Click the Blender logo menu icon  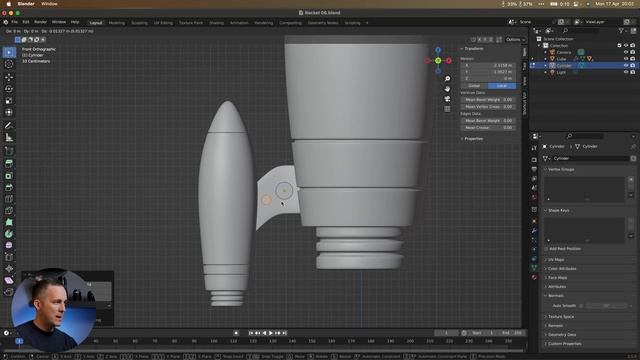pos(6,22)
